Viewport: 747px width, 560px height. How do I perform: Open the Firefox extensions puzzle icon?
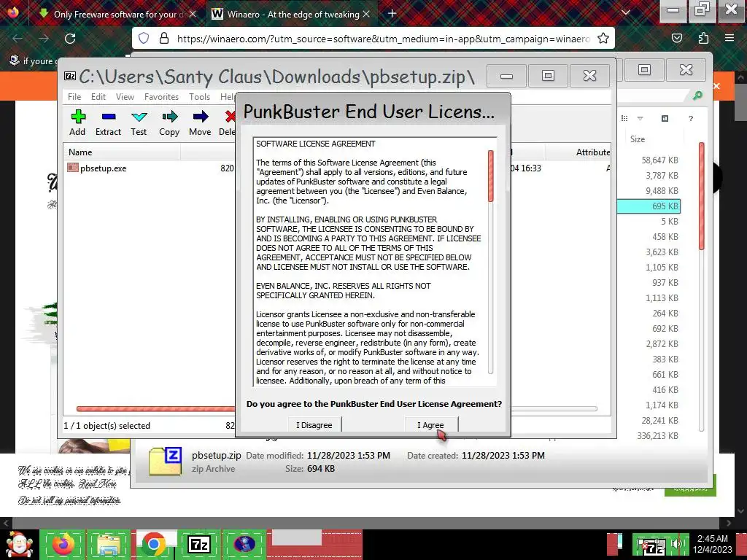click(703, 39)
